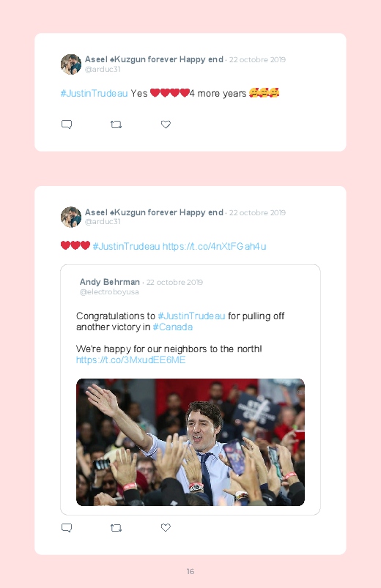Like the first tweet with heart icon
The width and height of the screenshot is (381, 588).
[x=166, y=124]
